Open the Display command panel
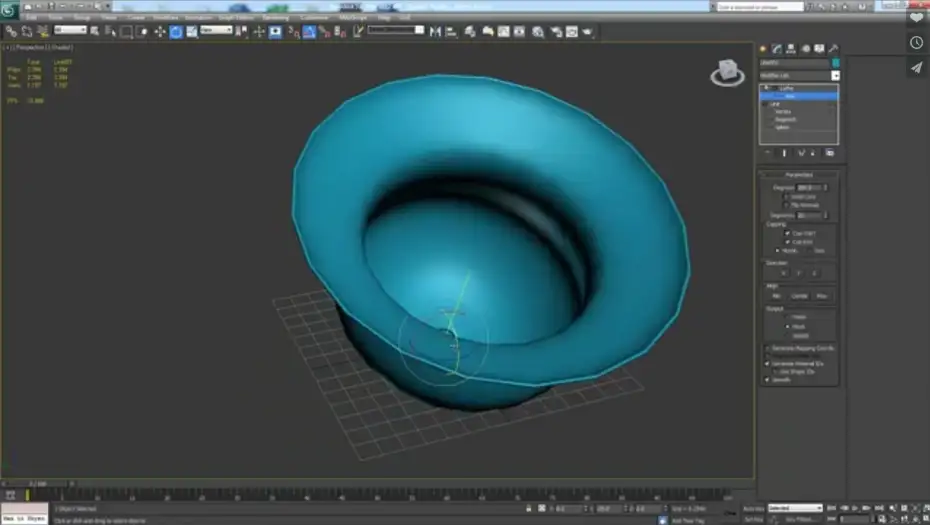The width and height of the screenshot is (930, 525). (x=819, y=49)
